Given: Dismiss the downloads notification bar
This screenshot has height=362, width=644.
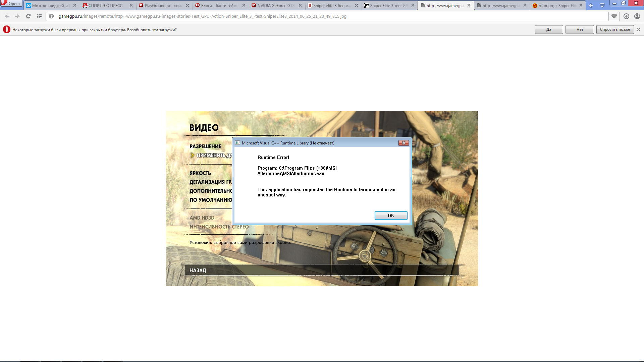Looking at the screenshot, I should (x=639, y=29).
